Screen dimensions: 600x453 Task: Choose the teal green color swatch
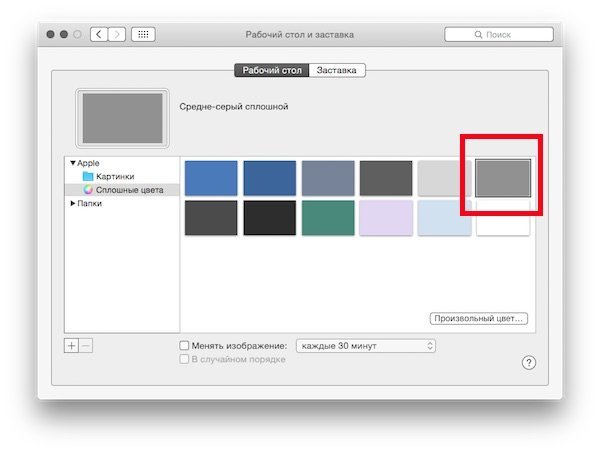click(x=328, y=218)
